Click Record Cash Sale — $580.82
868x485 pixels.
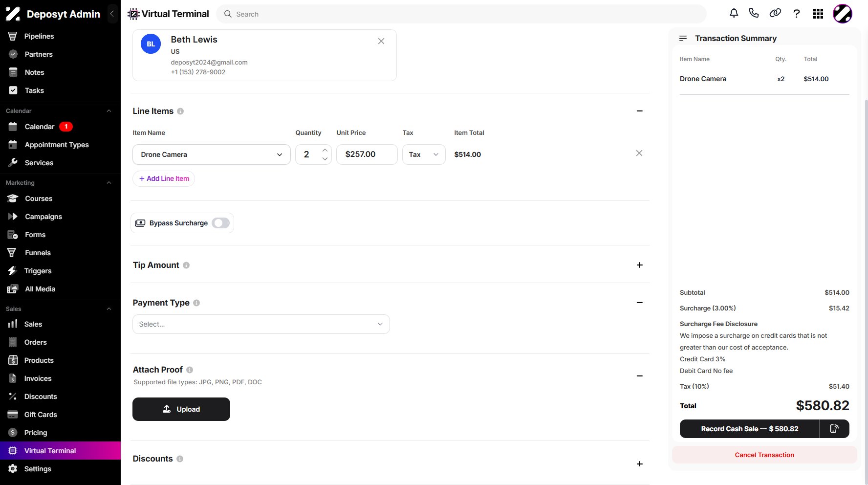tap(750, 429)
